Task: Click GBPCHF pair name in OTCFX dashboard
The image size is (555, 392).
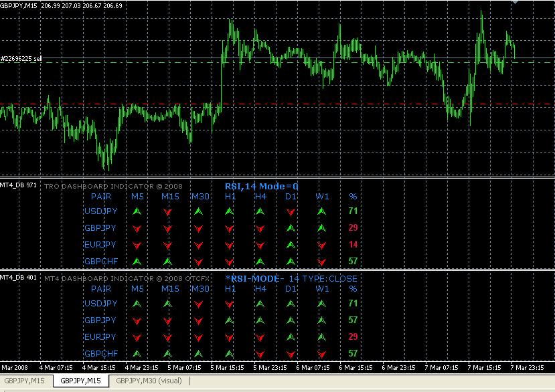Action: pos(101,353)
